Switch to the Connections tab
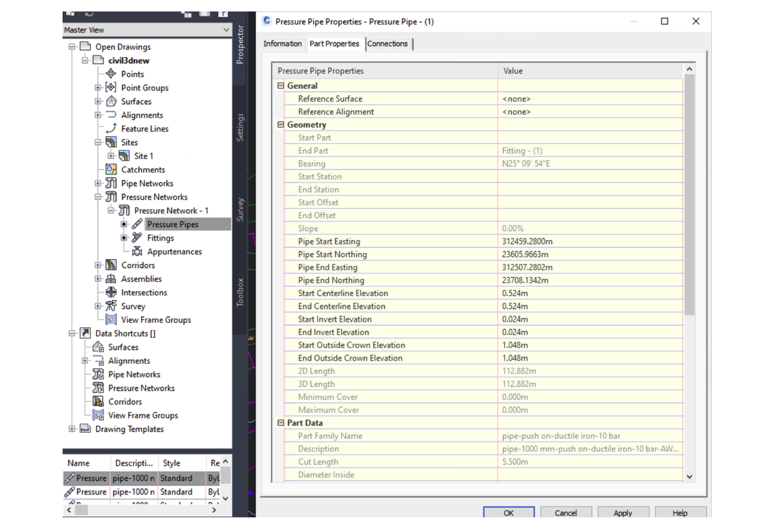Viewport: 773px width, 532px height. pos(387,44)
